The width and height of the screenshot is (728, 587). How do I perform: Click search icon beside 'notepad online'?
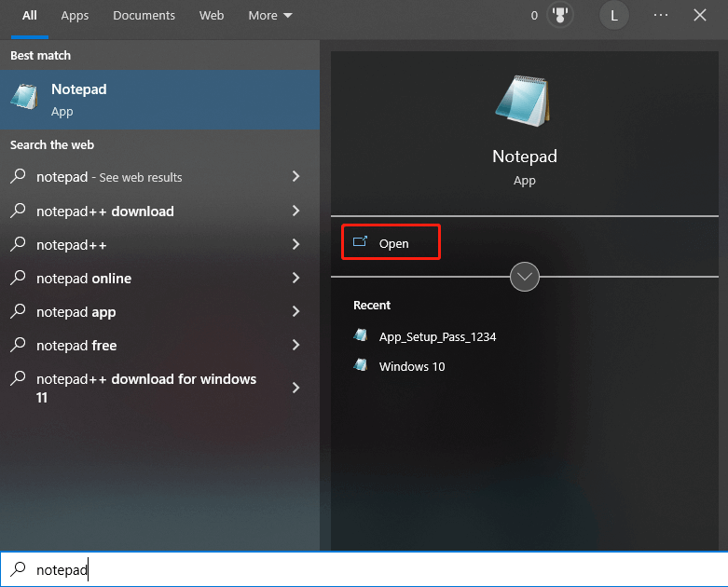pos(18,277)
